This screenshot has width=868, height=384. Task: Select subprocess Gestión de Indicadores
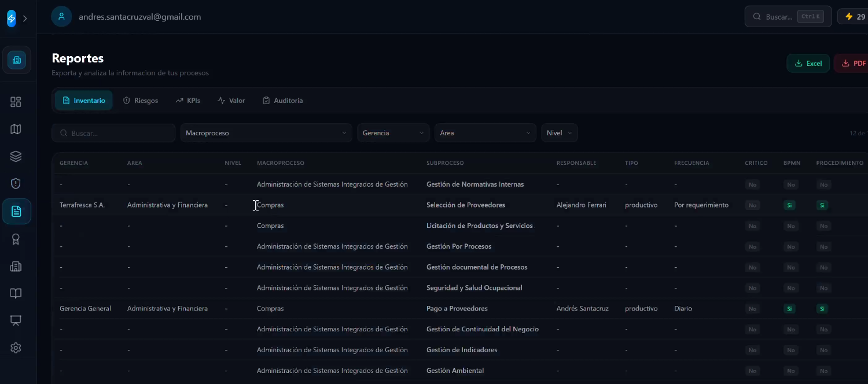click(x=462, y=350)
